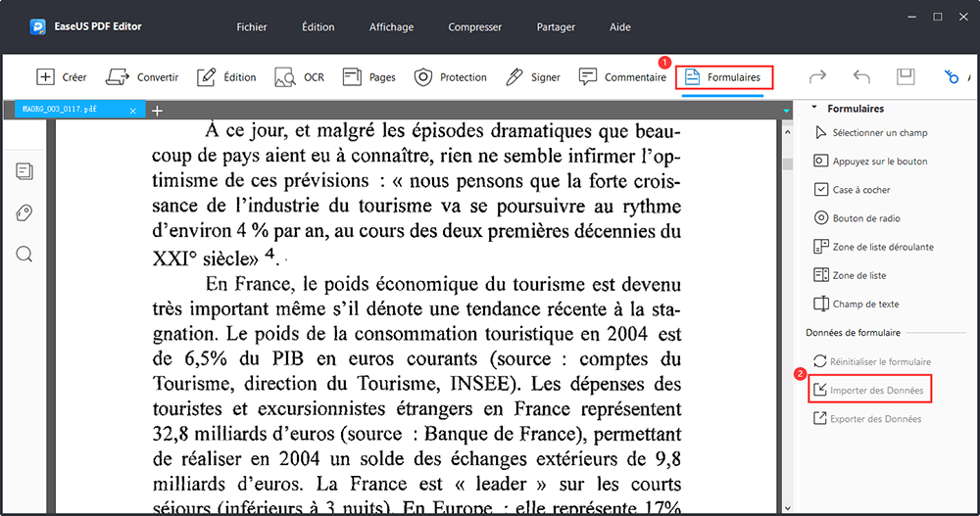Open the Édition menu in title bar
The image size is (980, 516).
[318, 26]
